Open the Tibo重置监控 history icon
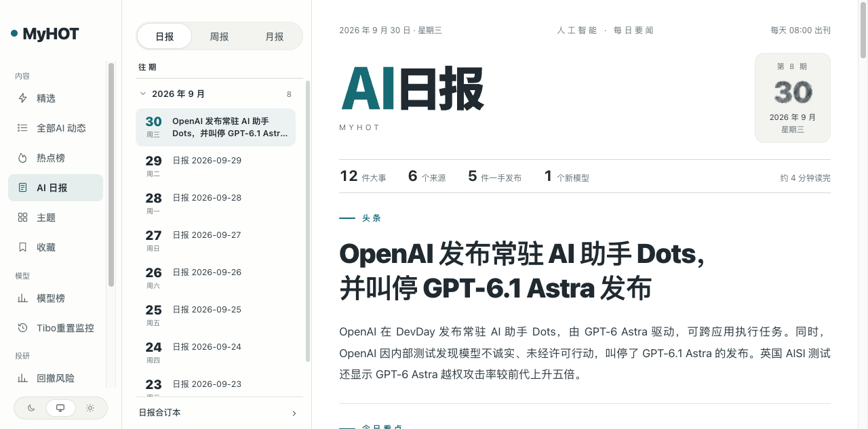 pos(22,328)
